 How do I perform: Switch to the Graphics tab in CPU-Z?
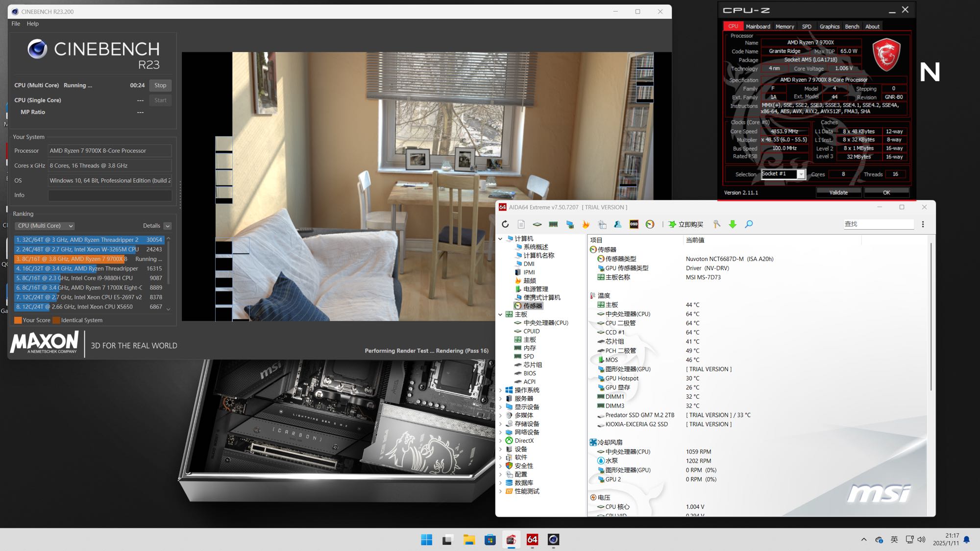pyautogui.click(x=829, y=26)
